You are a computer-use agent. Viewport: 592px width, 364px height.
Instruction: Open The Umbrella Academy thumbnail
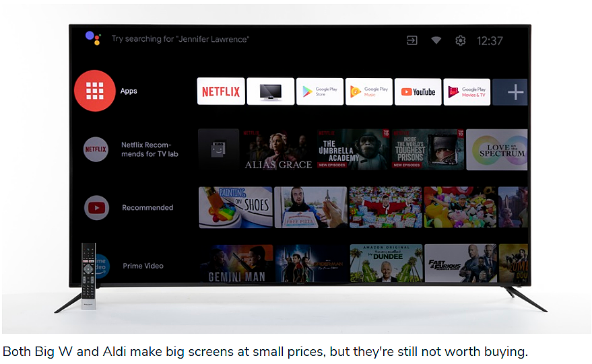[x=353, y=149]
